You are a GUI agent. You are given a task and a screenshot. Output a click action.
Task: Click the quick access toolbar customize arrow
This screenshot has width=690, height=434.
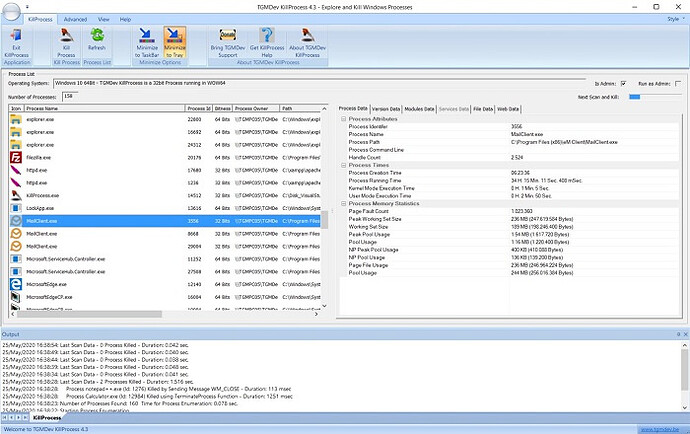27,7
